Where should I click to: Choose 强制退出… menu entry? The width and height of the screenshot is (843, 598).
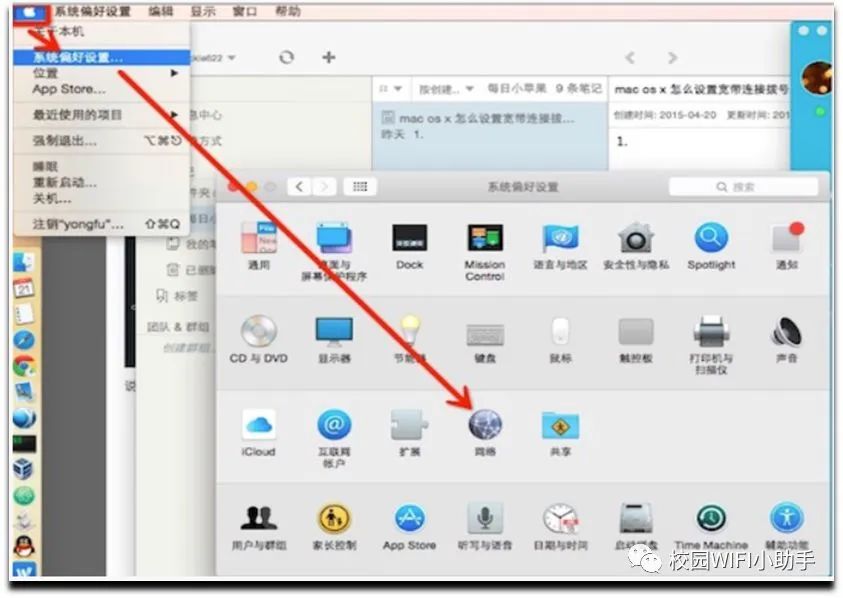pyautogui.click(x=102, y=141)
